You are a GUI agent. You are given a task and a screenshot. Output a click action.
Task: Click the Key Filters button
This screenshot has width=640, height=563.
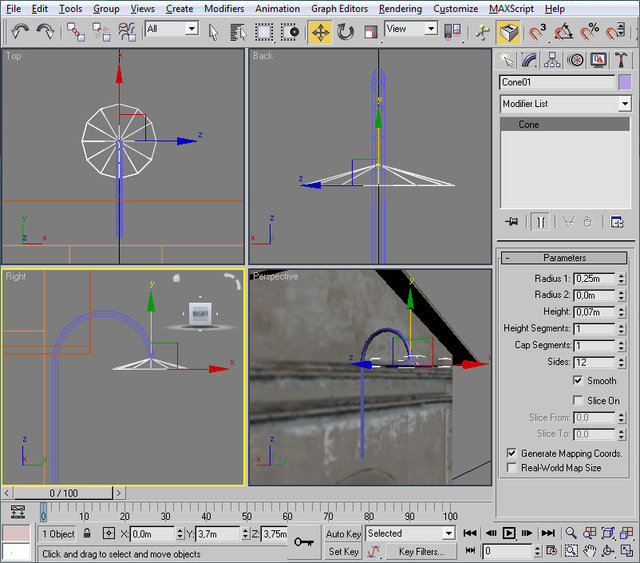421,551
